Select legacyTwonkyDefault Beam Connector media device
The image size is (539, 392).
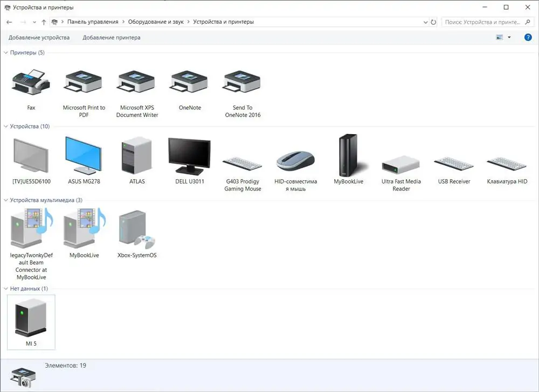pos(31,228)
